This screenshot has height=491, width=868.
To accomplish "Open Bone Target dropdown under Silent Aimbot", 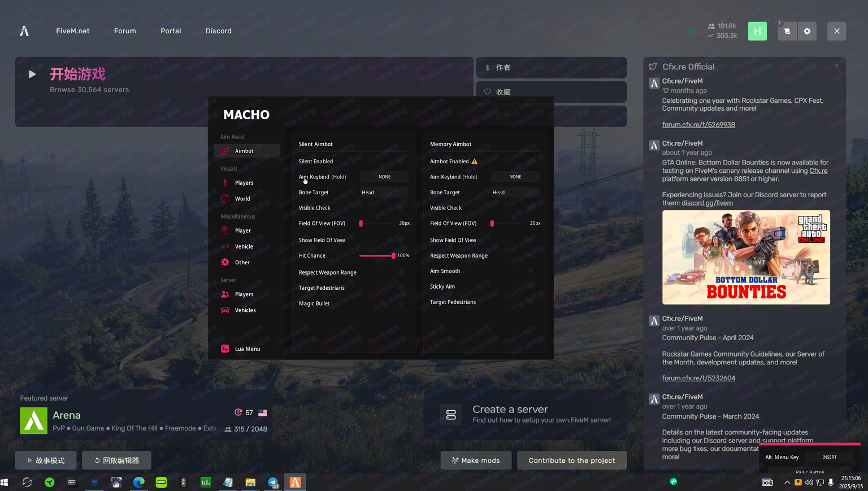I will tap(384, 193).
